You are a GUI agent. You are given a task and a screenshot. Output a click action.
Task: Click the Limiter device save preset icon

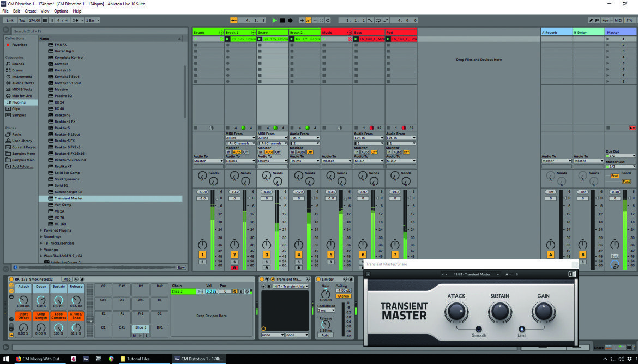click(x=350, y=280)
